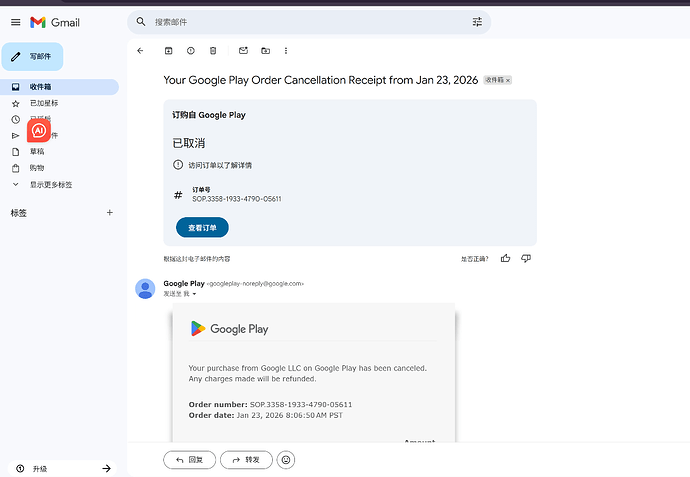Open the 购物 shopping folder
The image size is (690, 477).
(37, 168)
